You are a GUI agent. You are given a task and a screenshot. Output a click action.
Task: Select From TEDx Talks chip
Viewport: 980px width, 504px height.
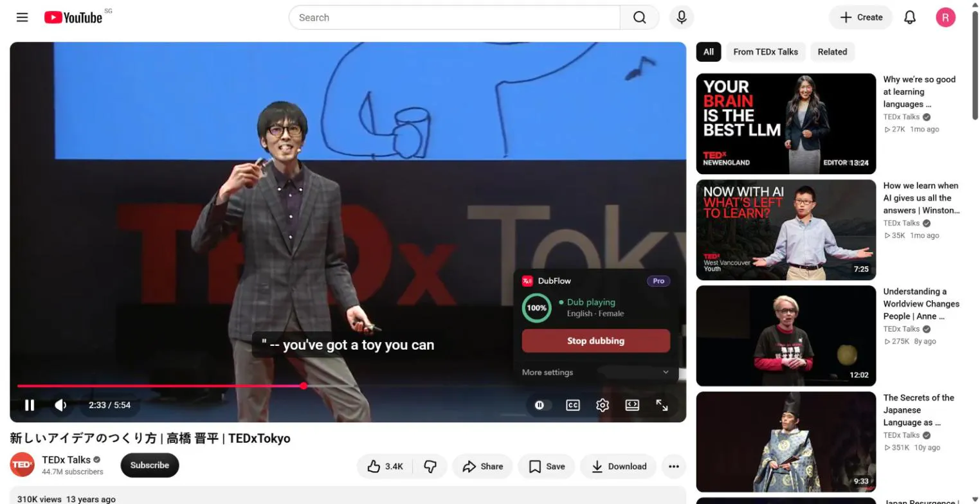(765, 52)
